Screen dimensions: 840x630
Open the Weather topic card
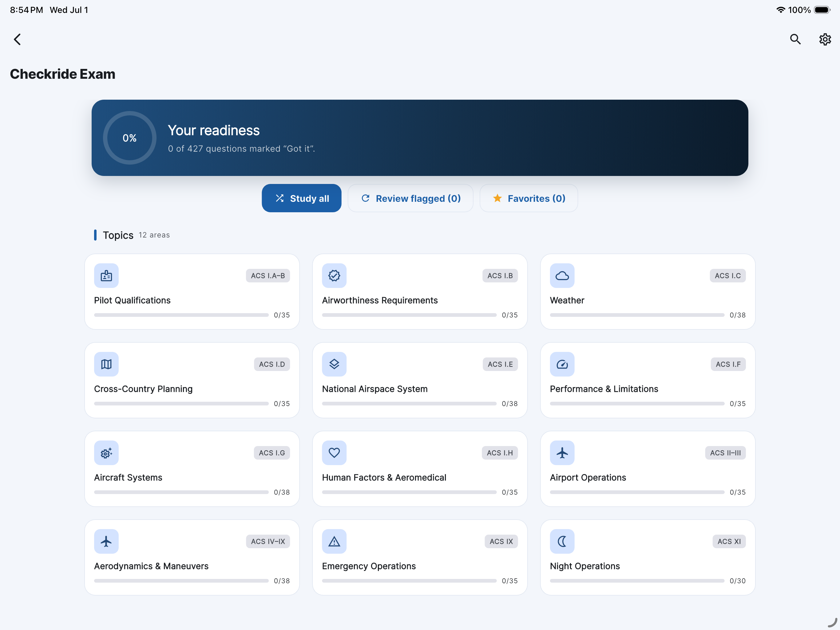click(x=648, y=291)
